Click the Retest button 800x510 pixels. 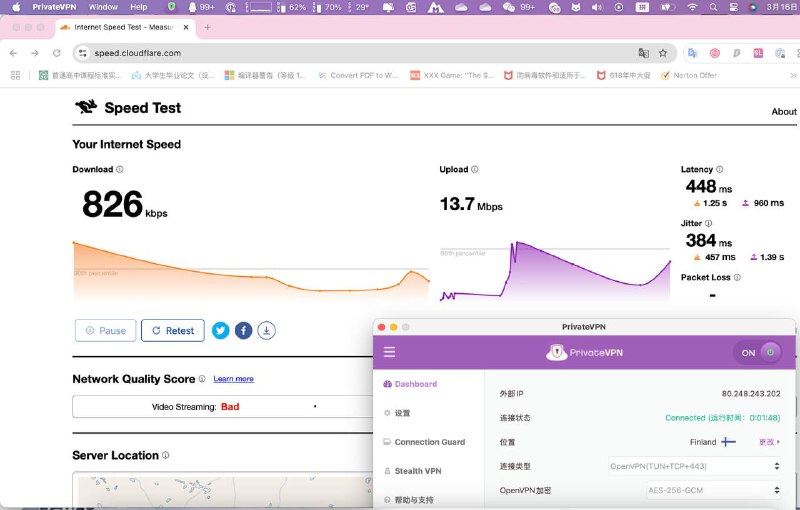click(173, 330)
